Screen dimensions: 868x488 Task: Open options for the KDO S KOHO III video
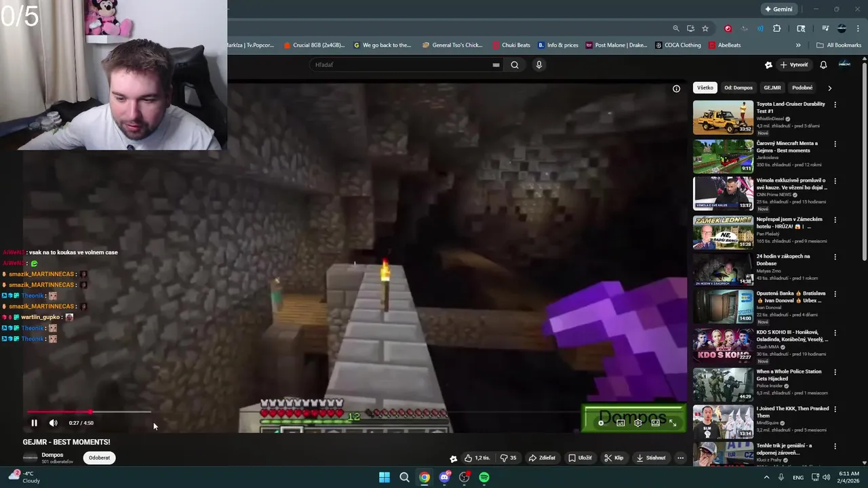tap(835, 333)
